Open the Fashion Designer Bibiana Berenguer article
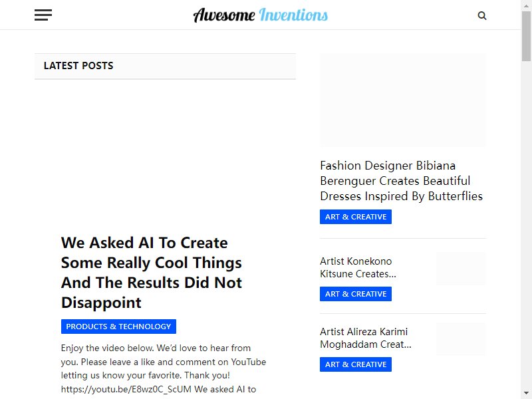Image resolution: width=532 pixels, height=399 pixels. 401,181
